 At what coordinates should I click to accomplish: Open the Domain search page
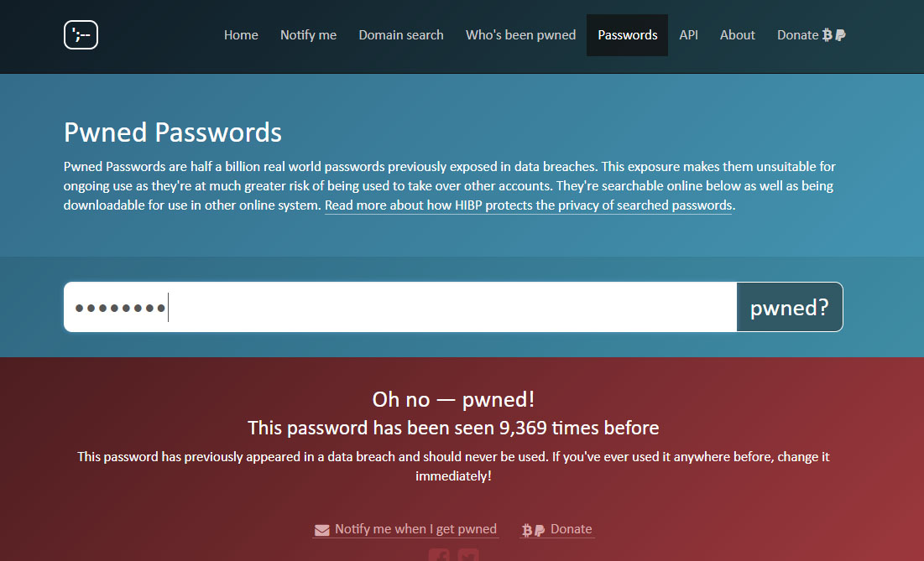401,35
